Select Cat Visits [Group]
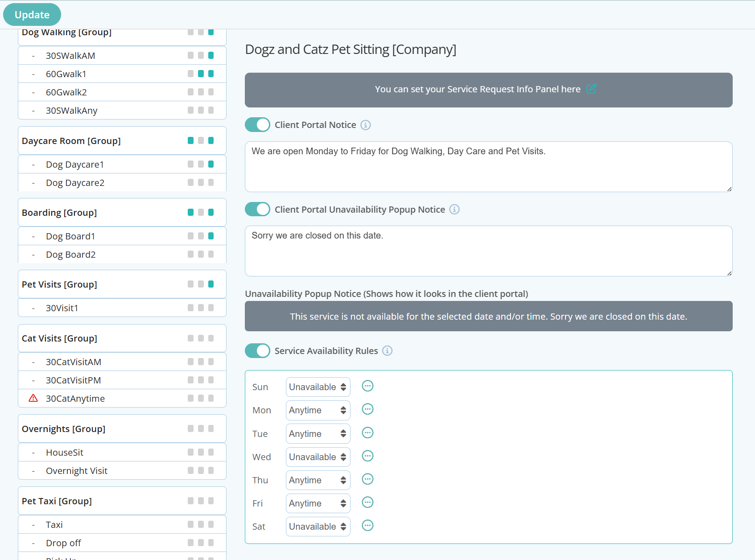The image size is (755, 560). point(122,338)
